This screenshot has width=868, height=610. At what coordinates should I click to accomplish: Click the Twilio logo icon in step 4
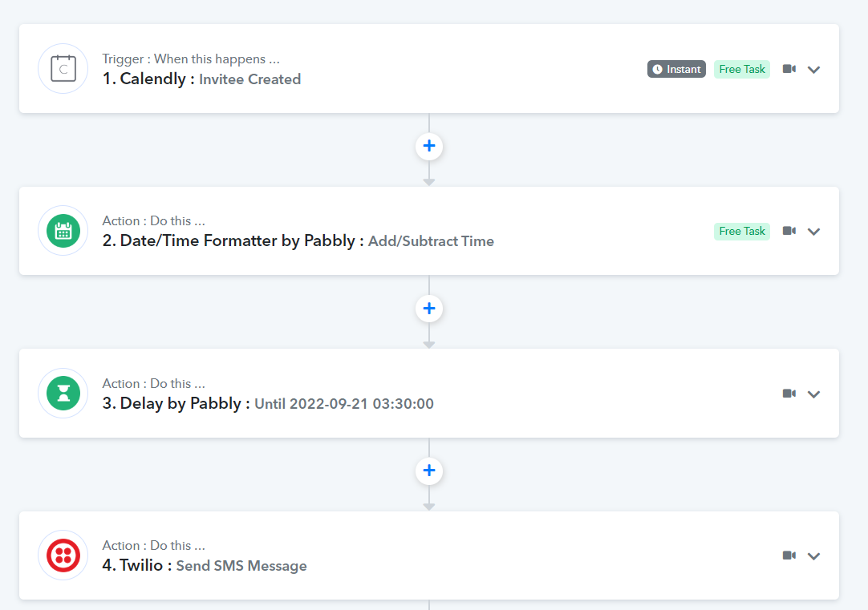(63, 555)
